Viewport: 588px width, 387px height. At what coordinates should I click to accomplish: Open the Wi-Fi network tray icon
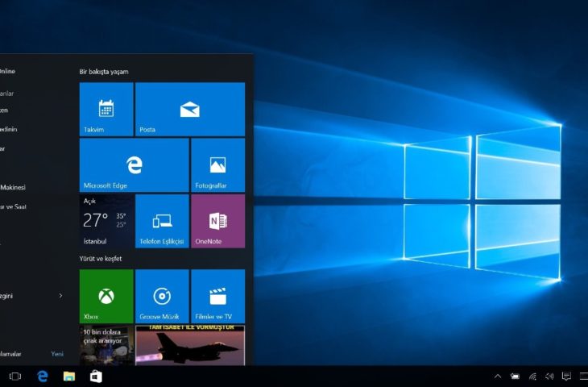tap(532, 376)
